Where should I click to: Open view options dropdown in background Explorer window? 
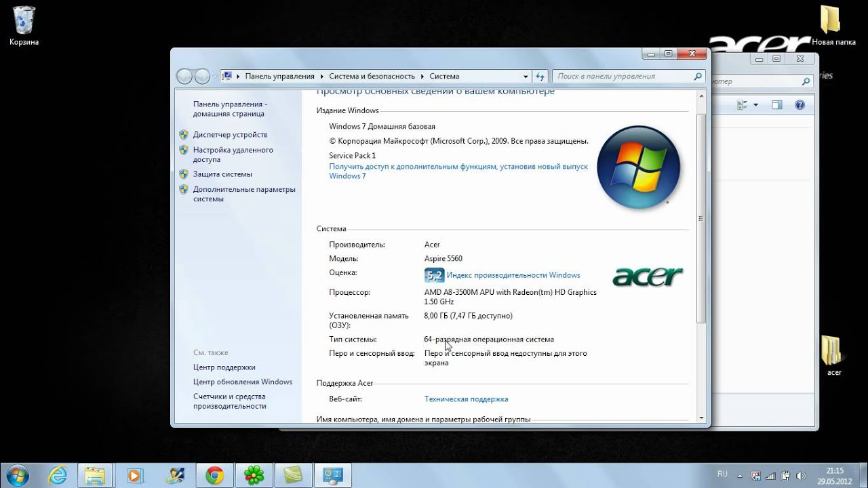pyautogui.click(x=755, y=105)
